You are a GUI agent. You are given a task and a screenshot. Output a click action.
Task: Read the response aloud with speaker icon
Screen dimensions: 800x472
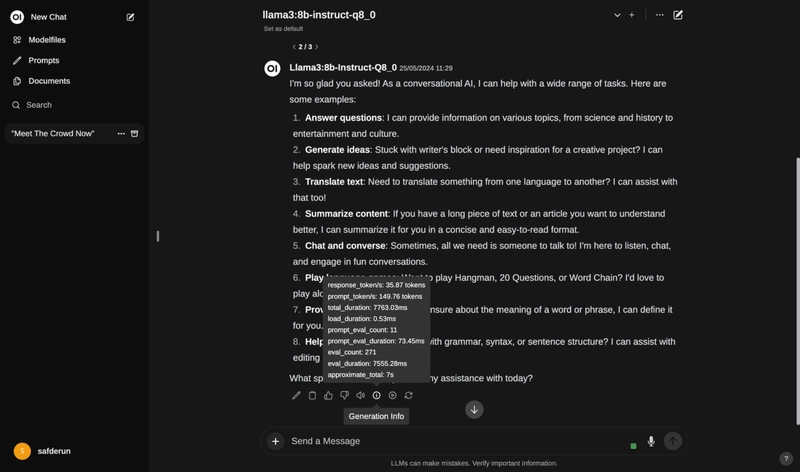tap(360, 395)
